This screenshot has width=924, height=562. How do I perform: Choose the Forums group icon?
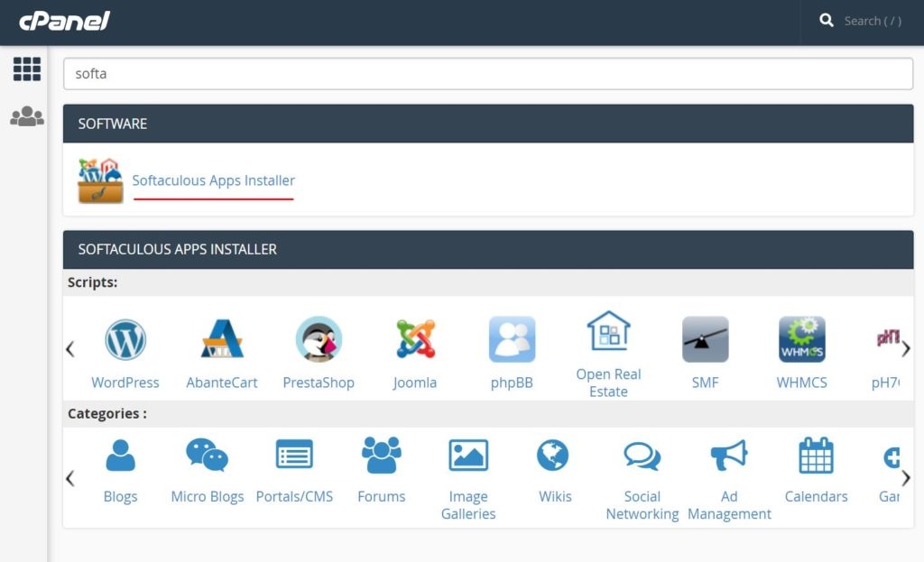tap(382, 455)
